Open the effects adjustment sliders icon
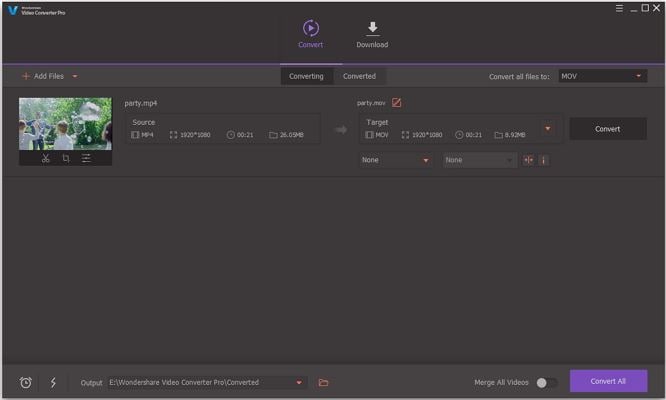This screenshot has height=400, width=666. click(86, 158)
